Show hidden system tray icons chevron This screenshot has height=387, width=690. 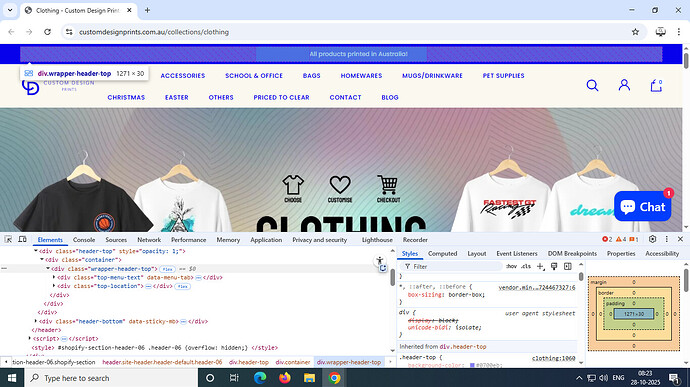pos(579,378)
